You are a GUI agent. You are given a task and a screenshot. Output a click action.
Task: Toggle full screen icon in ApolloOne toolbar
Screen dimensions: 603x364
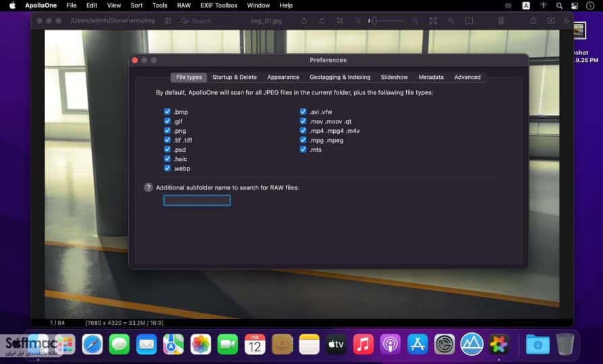433,21
